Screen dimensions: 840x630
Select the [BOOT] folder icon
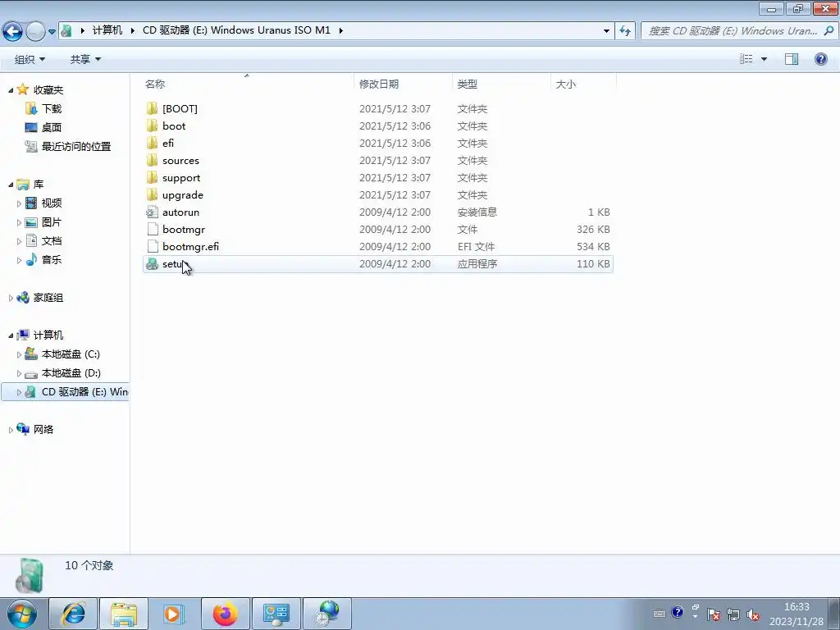[152, 109]
